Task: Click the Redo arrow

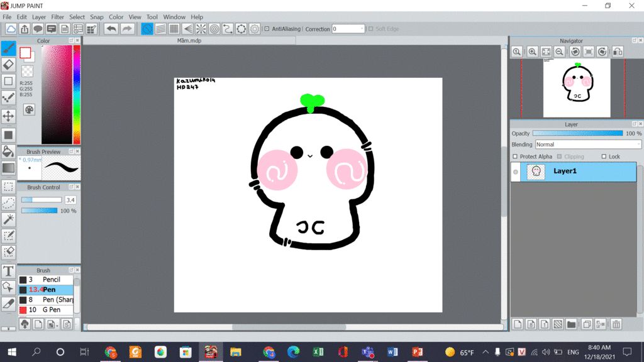Action: click(127, 29)
